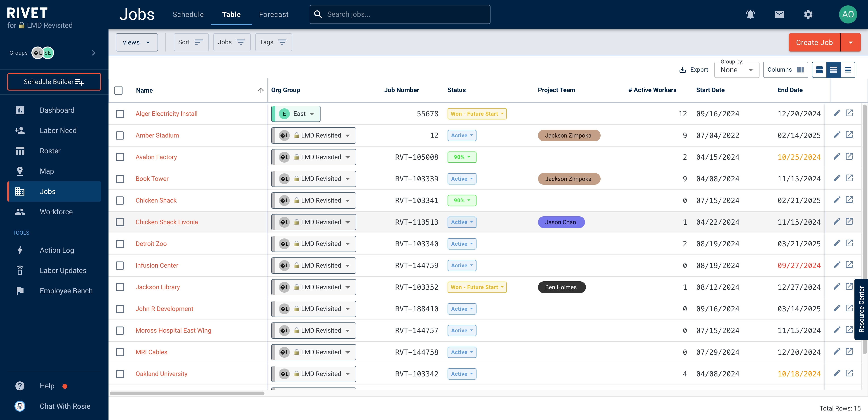Click the Employee Bench flag icon
The height and width of the screenshot is (420, 868).
[20, 291]
